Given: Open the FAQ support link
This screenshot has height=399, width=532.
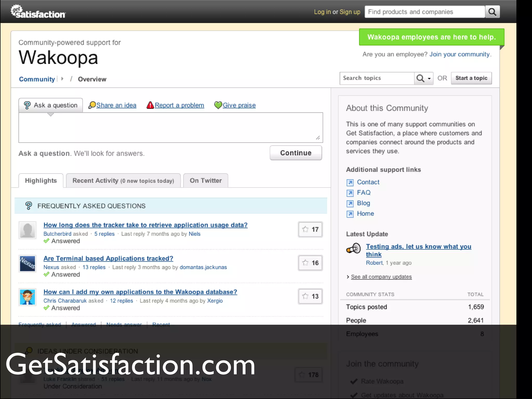Looking at the screenshot, I should coord(364,192).
